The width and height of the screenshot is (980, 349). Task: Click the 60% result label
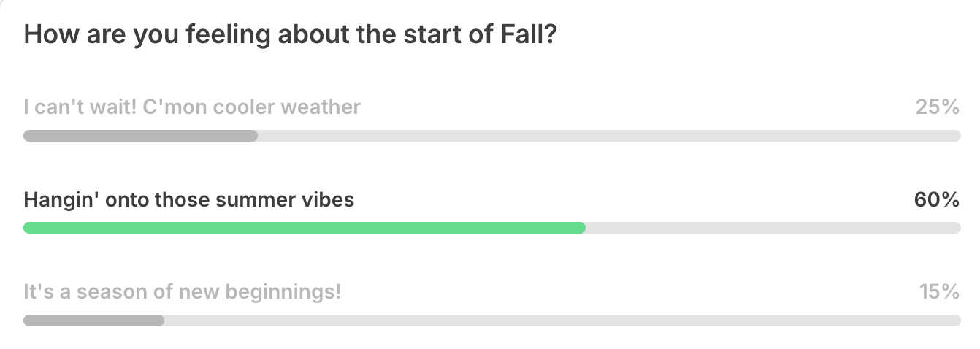[x=936, y=200]
